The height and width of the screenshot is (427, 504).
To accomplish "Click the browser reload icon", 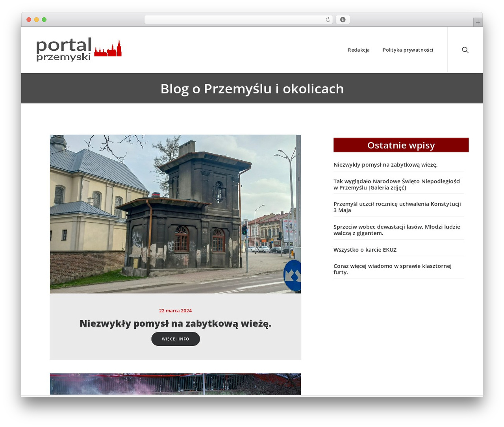I will click(x=328, y=20).
